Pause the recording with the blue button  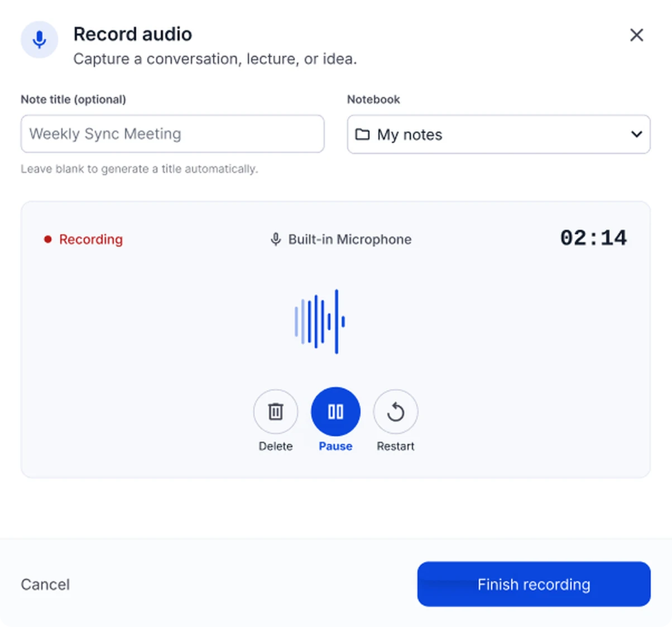(335, 412)
